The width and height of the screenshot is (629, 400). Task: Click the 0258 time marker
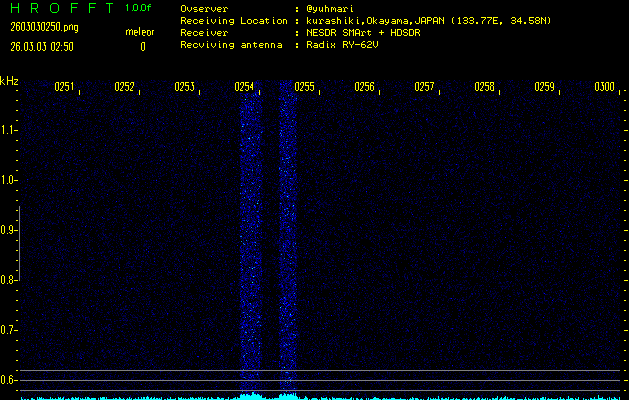(484, 87)
